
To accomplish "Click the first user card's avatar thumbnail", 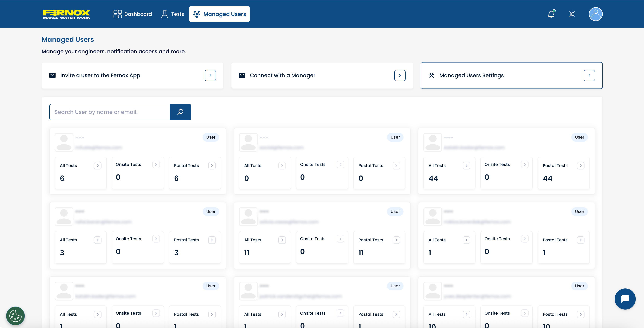I will 64,142.
